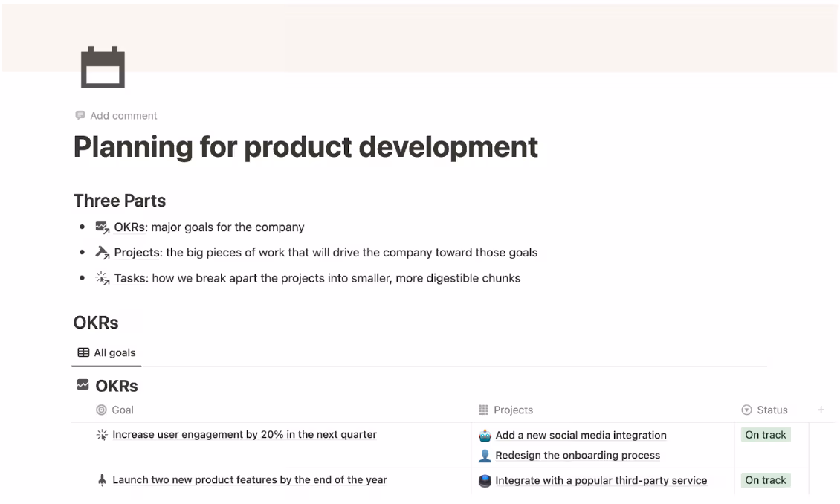Click the chart emoji beside the OKRs heading
840x504 pixels.
(x=82, y=384)
